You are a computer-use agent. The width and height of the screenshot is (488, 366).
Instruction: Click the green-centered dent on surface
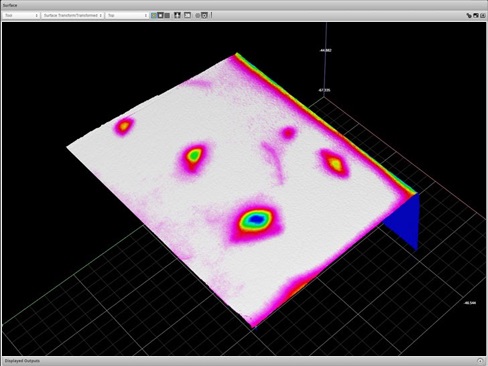click(x=194, y=155)
